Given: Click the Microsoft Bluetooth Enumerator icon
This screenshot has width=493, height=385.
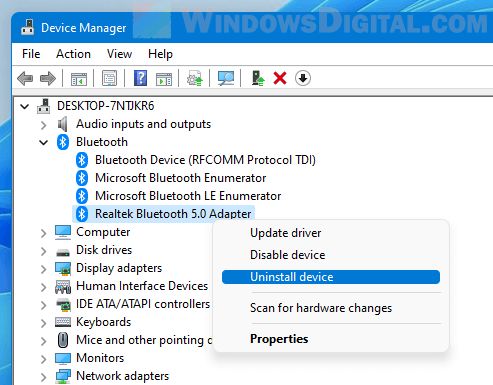Looking at the screenshot, I should click(82, 178).
